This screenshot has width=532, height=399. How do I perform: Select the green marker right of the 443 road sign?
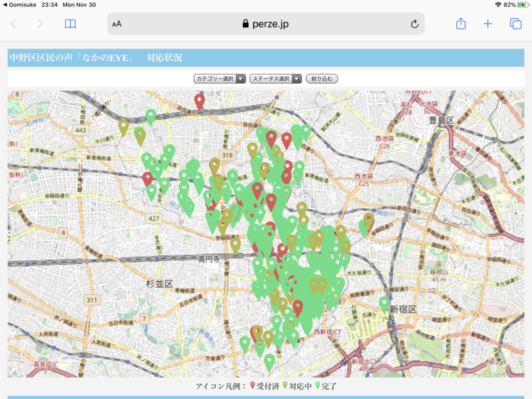151,116
